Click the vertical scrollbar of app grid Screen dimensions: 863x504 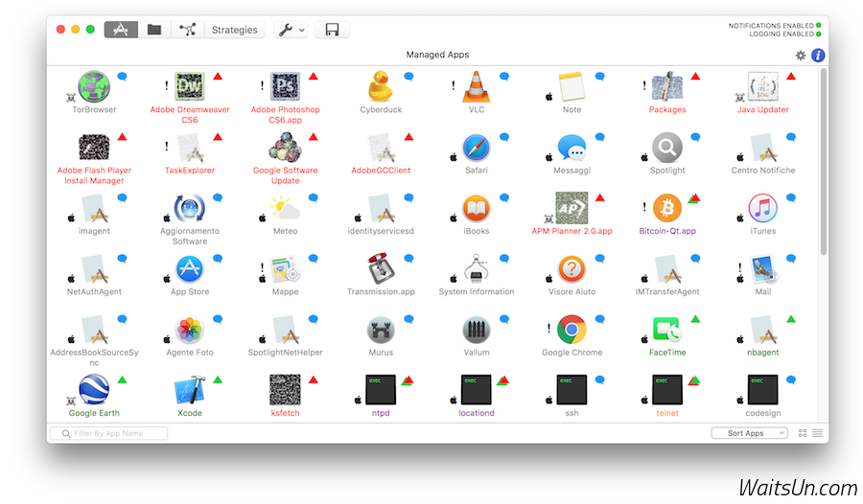[x=823, y=163]
